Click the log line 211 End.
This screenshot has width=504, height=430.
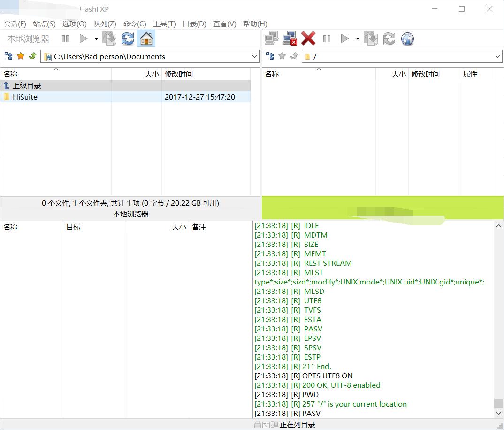(293, 366)
